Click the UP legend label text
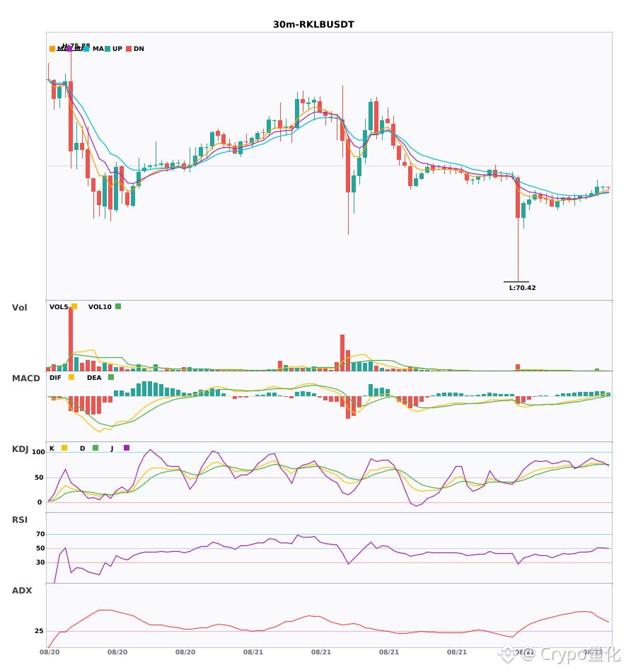 point(117,49)
